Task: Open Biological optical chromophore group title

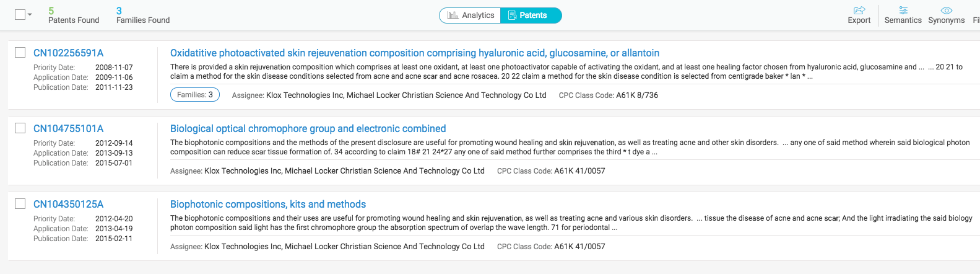Action: click(x=308, y=129)
